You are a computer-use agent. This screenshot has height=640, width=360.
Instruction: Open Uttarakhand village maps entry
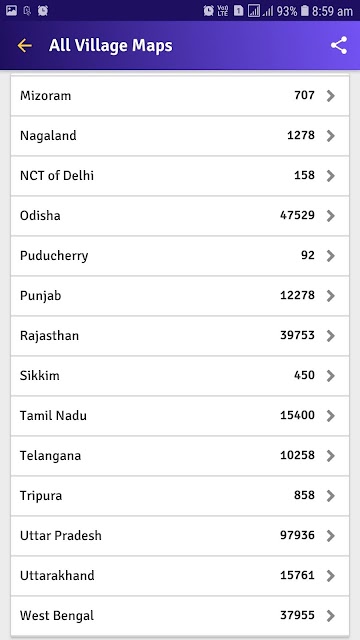pos(180,576)
